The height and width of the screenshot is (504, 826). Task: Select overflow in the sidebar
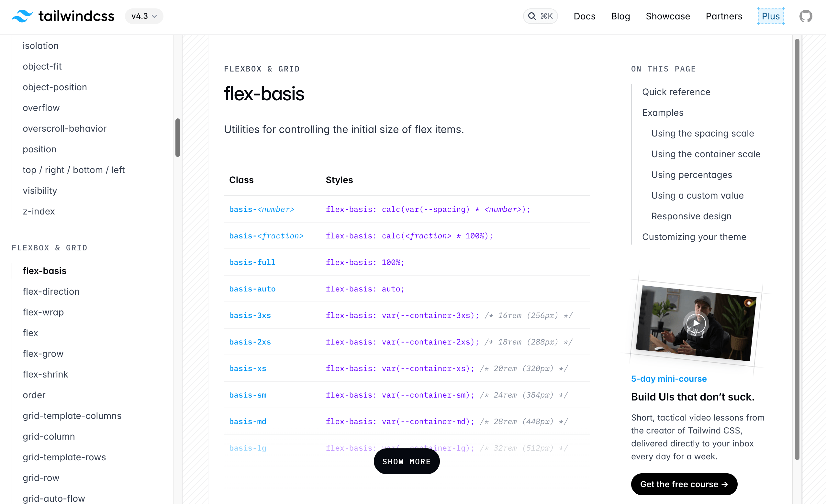tap(41, 108)
